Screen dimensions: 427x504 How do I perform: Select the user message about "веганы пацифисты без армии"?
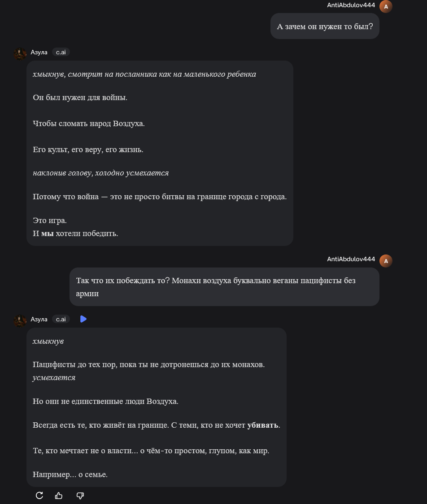pos(224,287)
